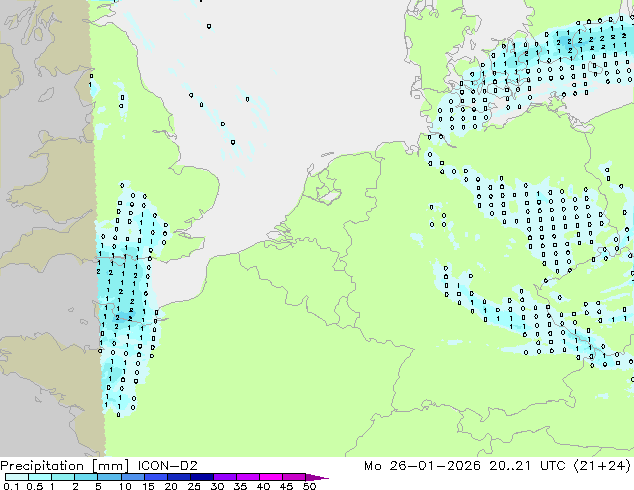Click the 1–2 mm legend swatch

[x=63, y=477]
